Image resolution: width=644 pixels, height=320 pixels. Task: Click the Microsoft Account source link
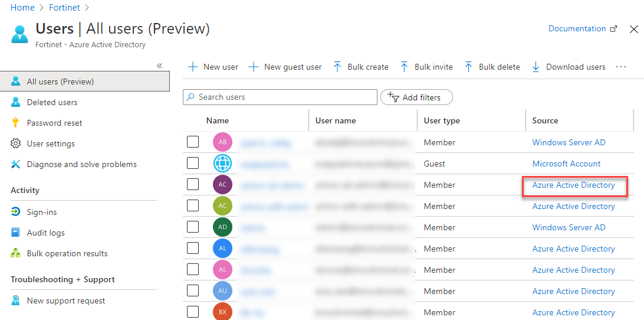[x=566, y=164]
